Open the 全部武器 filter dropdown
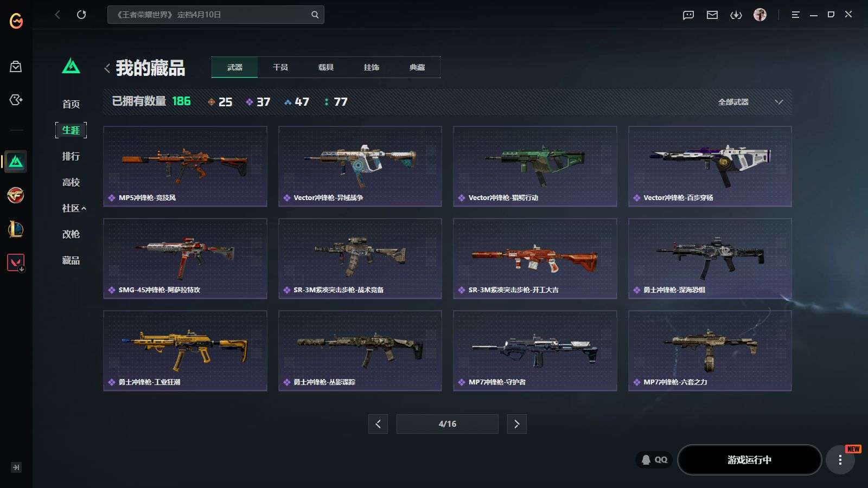The width and height of the screenshot is (868, 488). coord(750,102)
